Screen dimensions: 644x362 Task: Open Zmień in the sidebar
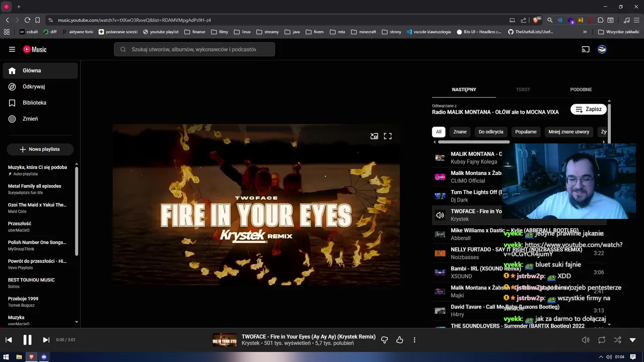coord(40,119)
